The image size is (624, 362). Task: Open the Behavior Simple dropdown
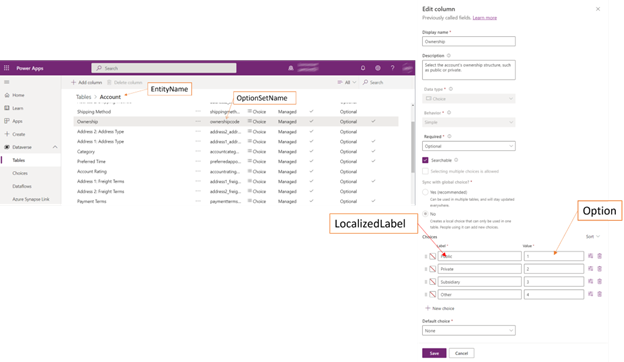[x=468, y=122]
